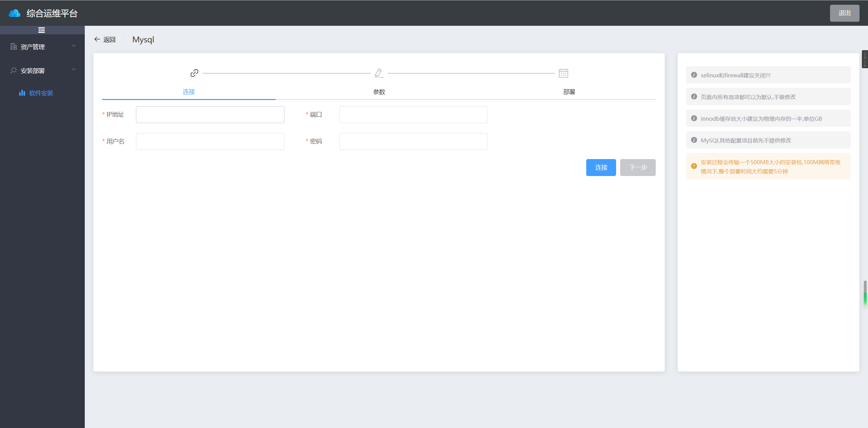Click the warning icon in the orange notice
This screenshot has height=428, width=868.
pyautogui.click(x=693, y=166)
